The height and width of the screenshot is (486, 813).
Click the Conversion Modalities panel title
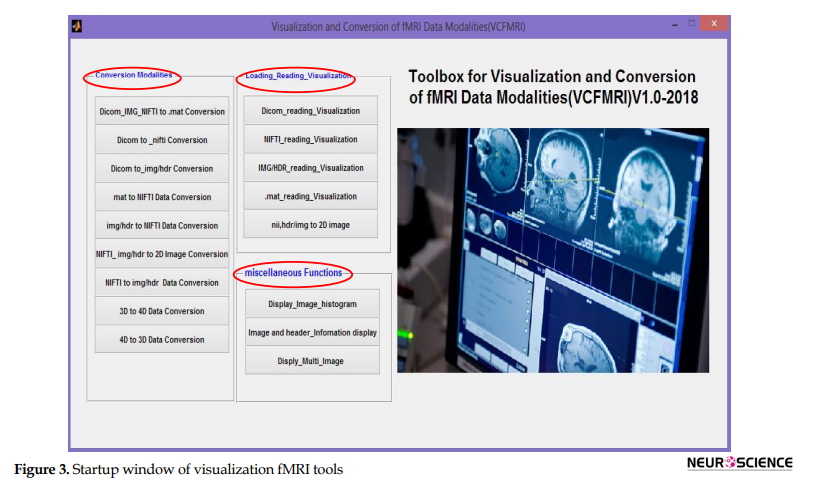click(133, 75)
